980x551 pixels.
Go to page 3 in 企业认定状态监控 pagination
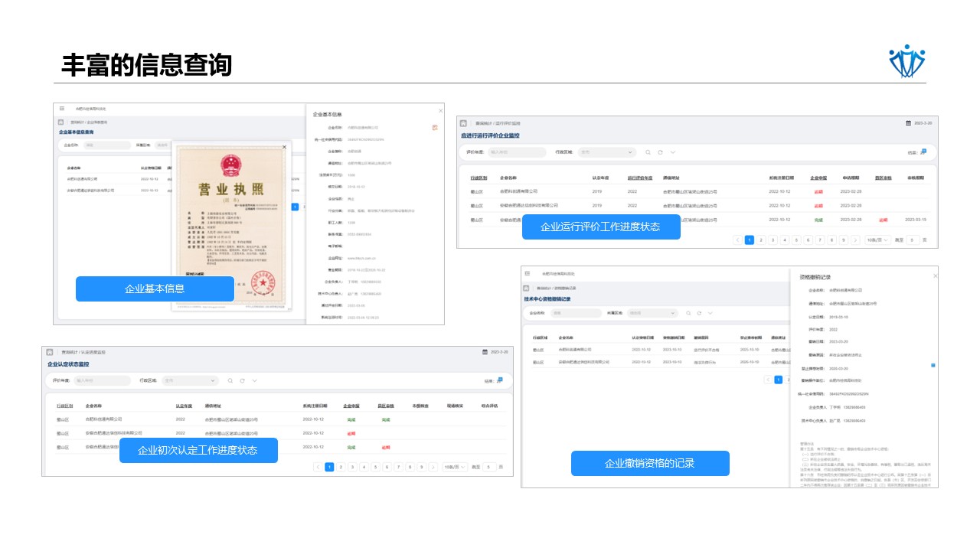click(352, 467)
